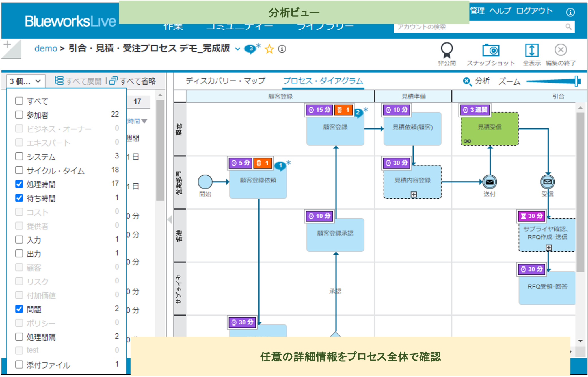
Task: Click the 受信 message event icon
Action: click(x=548, y=182)
